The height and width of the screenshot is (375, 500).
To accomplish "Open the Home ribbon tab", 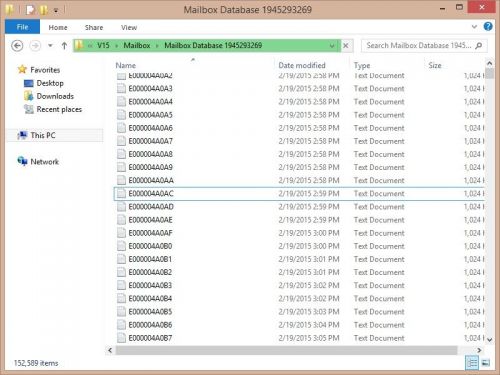I will click(58, 27).
